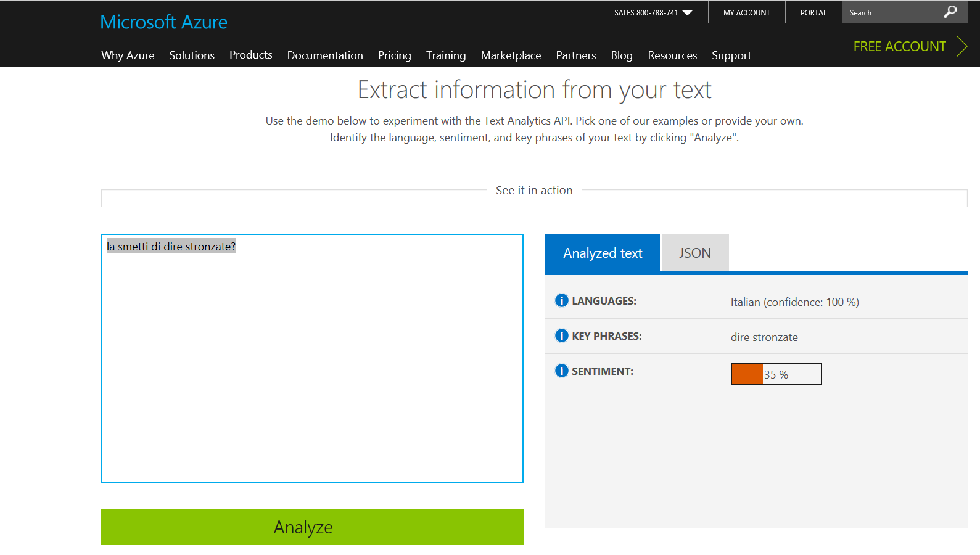Click the Languages info icon
Viewport: 980px width, 555px height.
(561, 300)
